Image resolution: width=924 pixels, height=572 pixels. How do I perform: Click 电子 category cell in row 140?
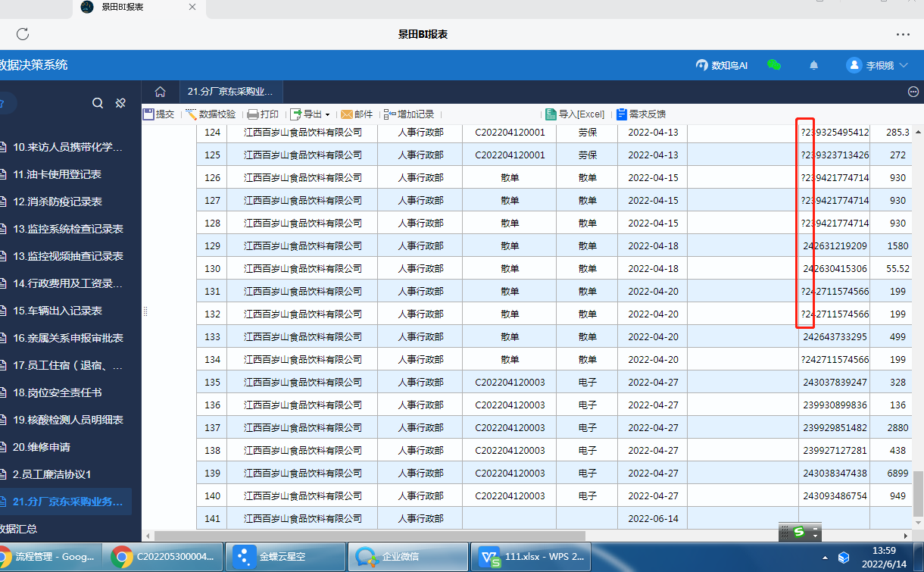coord(587,495)
